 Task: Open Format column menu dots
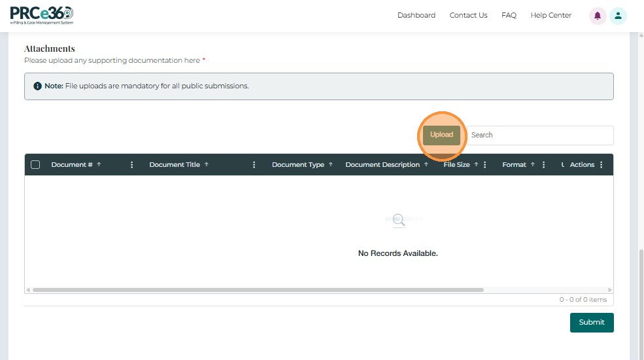point(543,165)
